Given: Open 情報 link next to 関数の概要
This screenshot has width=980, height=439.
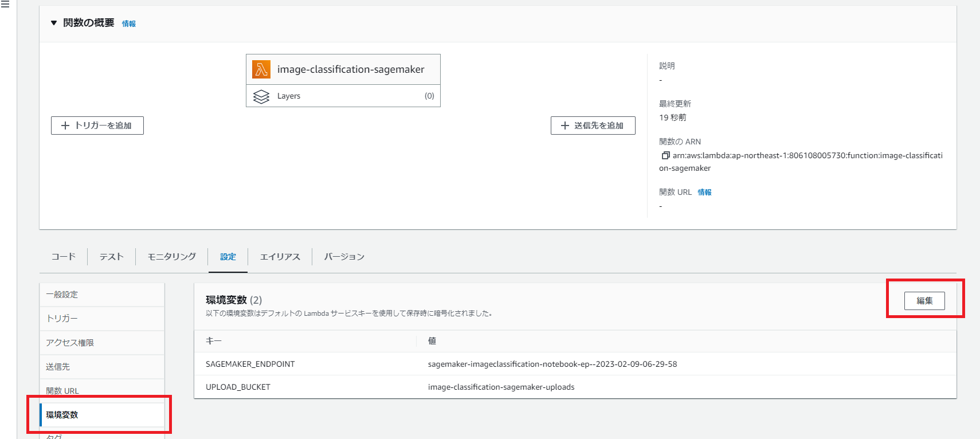Looking at the screenshot, I should (x=129, y=23).
